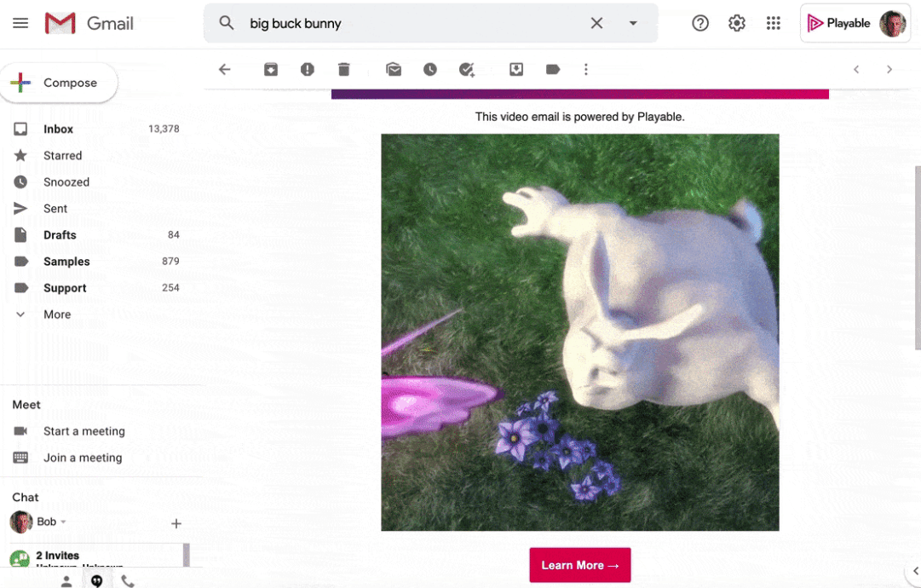
Task: Switch to the Contacts person tab
Action: [x=66, y=581]
